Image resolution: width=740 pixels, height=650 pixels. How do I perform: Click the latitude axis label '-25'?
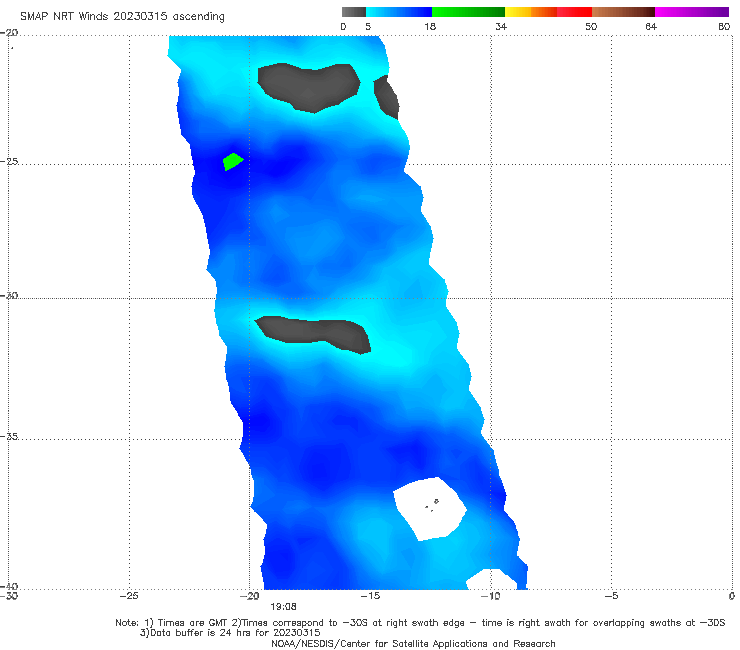9,161
